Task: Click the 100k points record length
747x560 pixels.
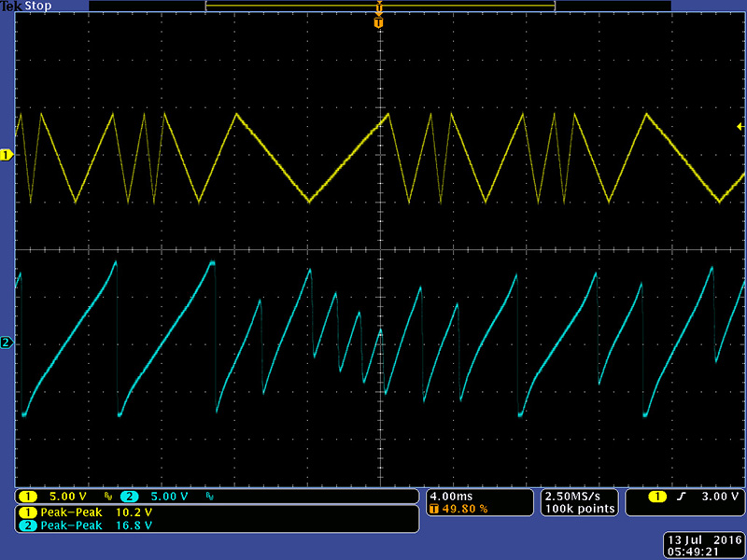Action: tap(579, 509)
